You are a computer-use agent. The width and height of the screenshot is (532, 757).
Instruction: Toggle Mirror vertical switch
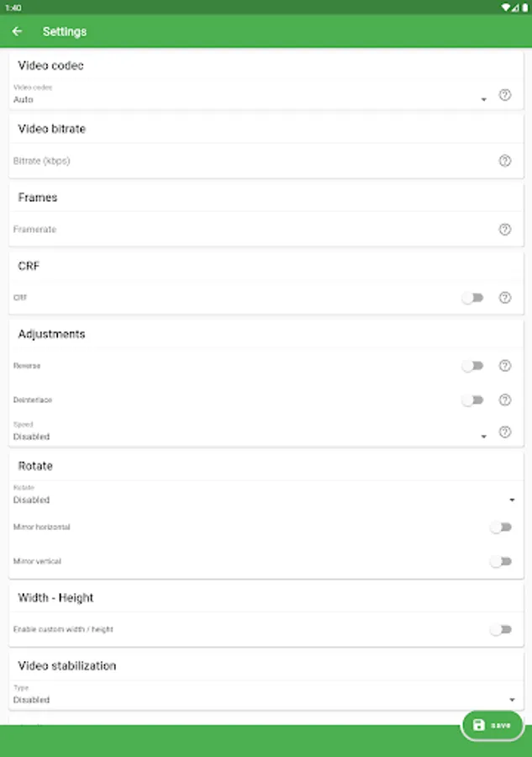(x=501, y=561)
